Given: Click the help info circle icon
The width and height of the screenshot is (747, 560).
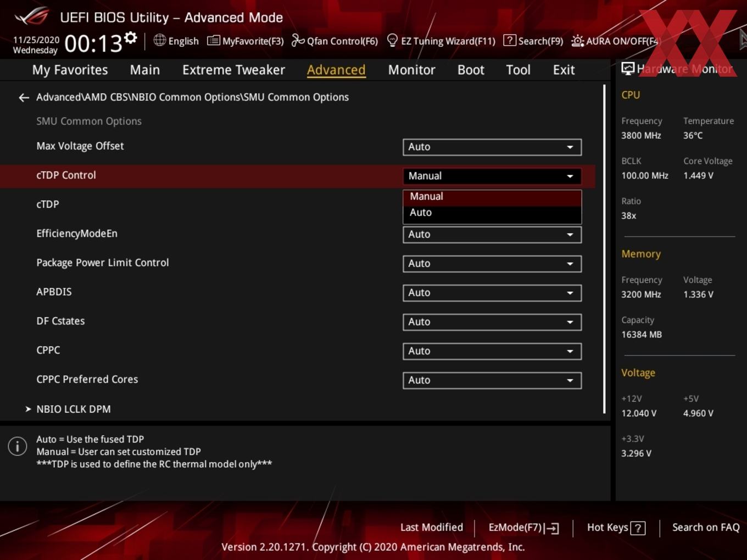Looking at the screenshot, I should click(x=18, y=446).
